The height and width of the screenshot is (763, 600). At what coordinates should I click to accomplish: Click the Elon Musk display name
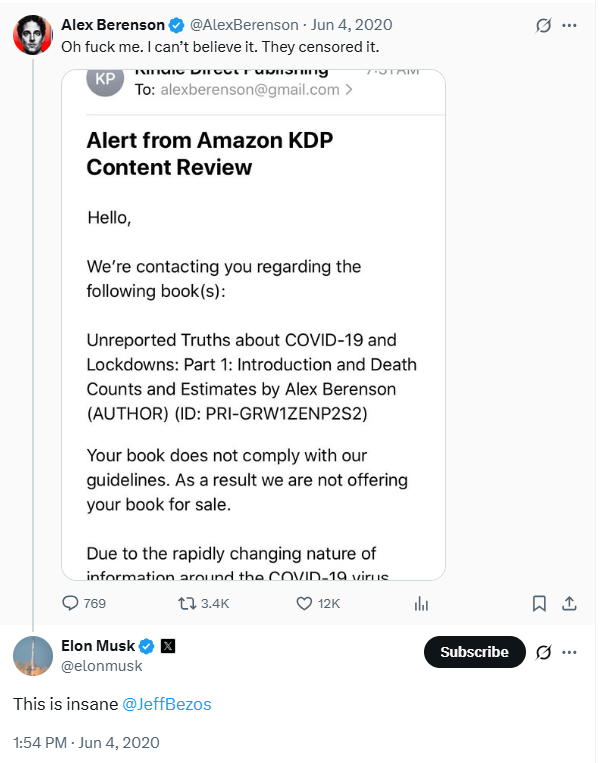[98, 646]
